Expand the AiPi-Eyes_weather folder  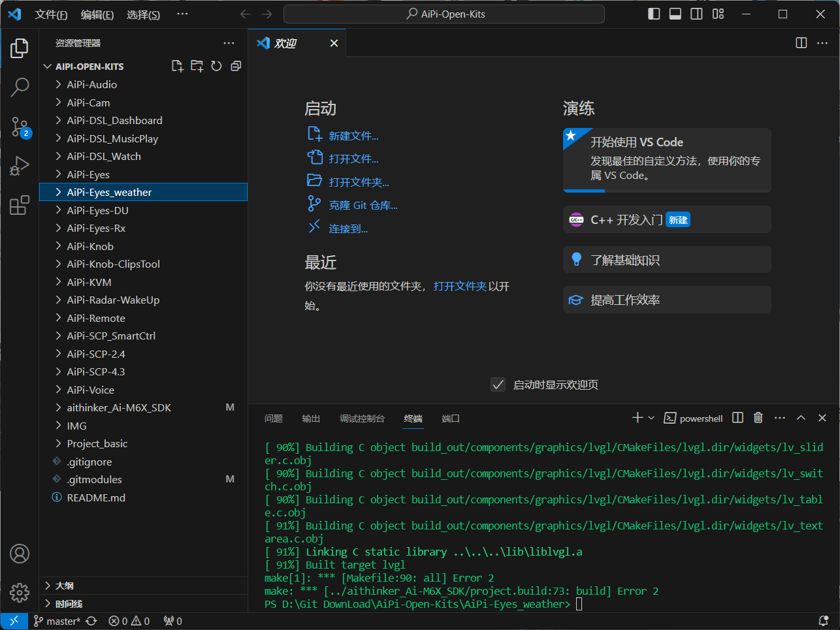[144, 192]
